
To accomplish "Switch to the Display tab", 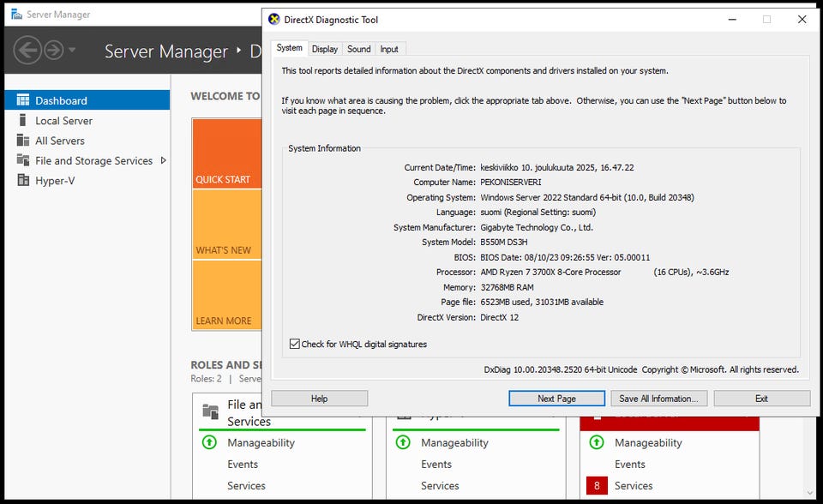I will pyautogui.click(x=325, y=49).
